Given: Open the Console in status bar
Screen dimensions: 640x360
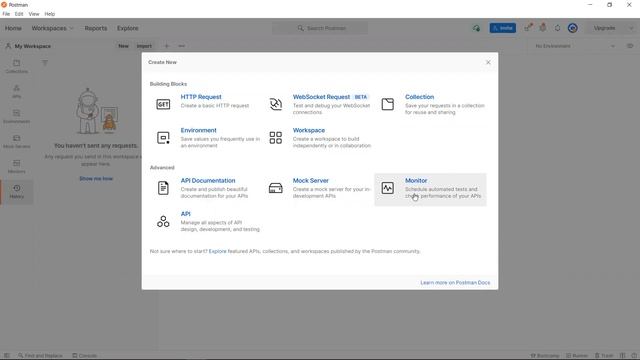Looking at the screenshot, I should click(84, 356).
